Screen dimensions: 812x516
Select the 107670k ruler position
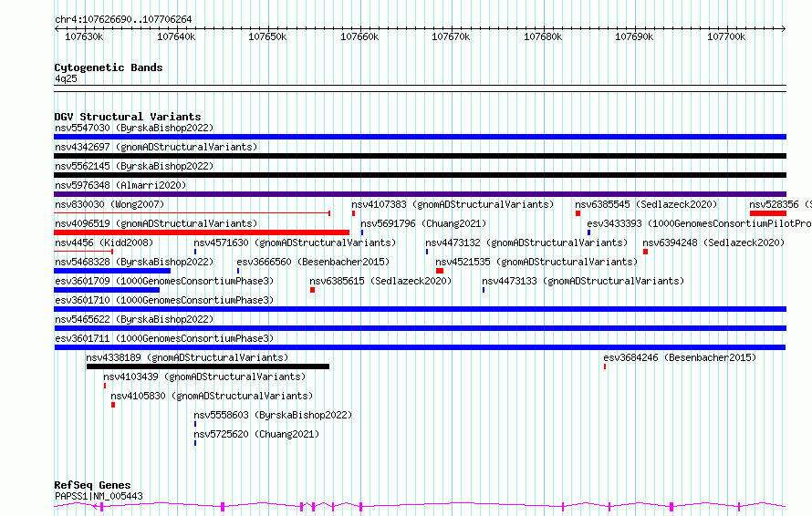[x=451, y=36]
